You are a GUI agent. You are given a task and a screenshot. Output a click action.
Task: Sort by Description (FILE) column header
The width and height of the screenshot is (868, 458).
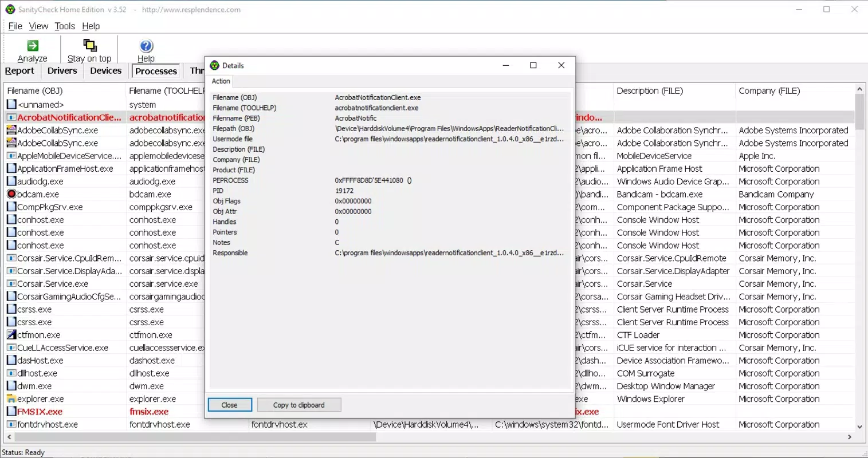click(674, 91)
